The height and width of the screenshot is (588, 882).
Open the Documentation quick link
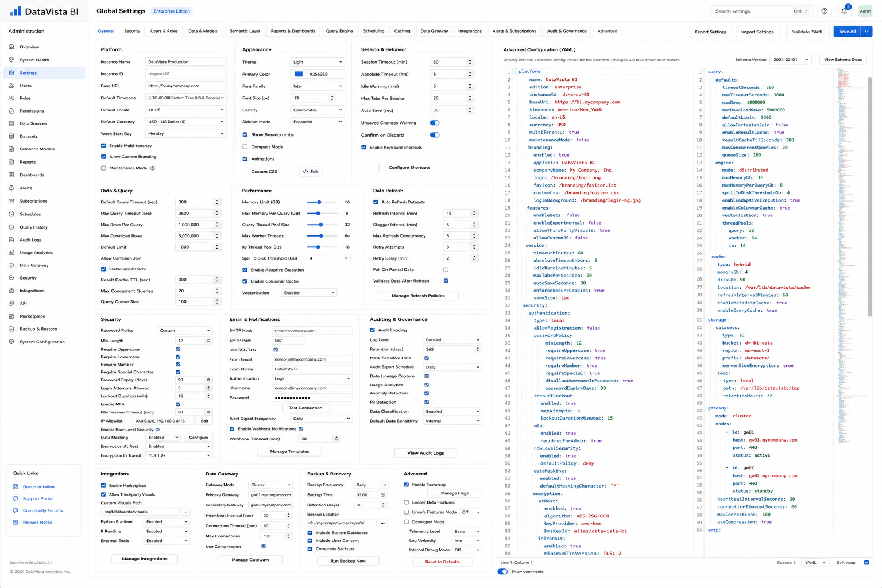pyautogui.click(x=38, y=487)
